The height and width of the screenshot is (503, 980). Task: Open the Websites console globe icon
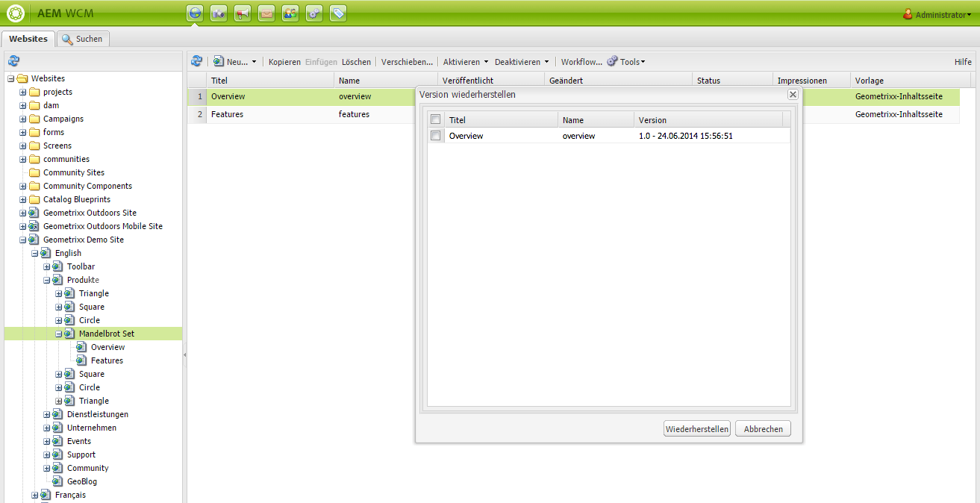(195, 13)
